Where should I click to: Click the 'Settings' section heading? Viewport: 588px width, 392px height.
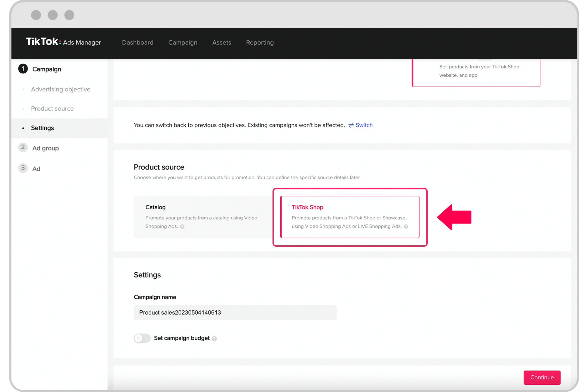(x=147, y=275)
